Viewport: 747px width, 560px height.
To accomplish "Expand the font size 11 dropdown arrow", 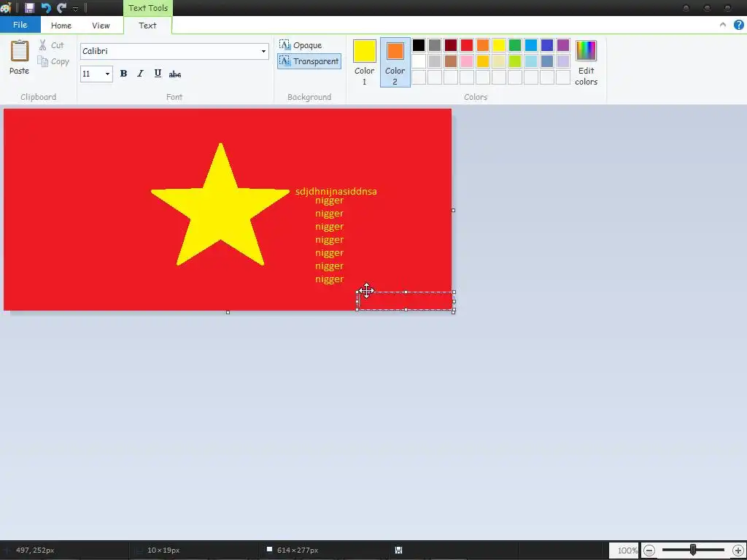I will click(x=107, y=74).
